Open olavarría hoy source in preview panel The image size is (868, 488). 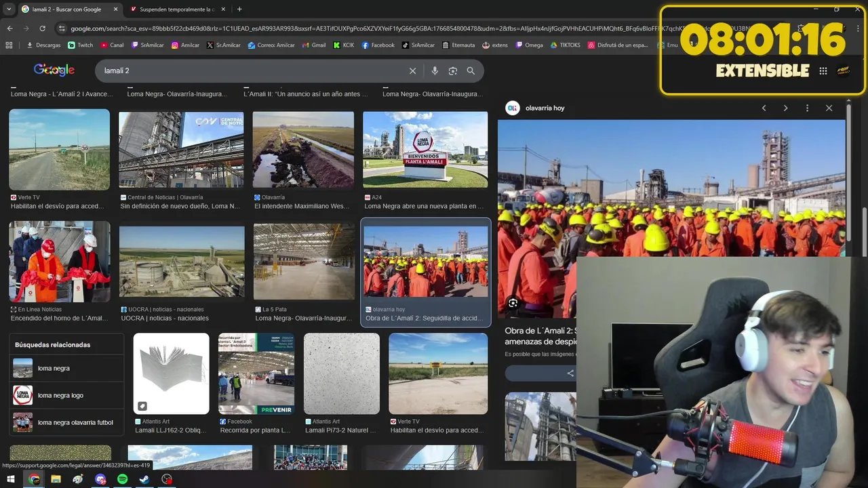[x=536, y=108]
